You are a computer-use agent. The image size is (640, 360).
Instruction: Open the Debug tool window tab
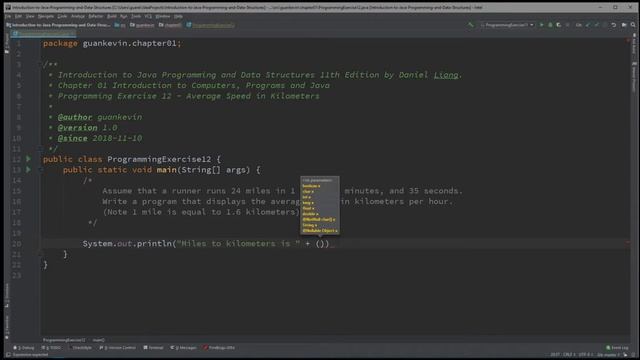(x=24, y=348)
